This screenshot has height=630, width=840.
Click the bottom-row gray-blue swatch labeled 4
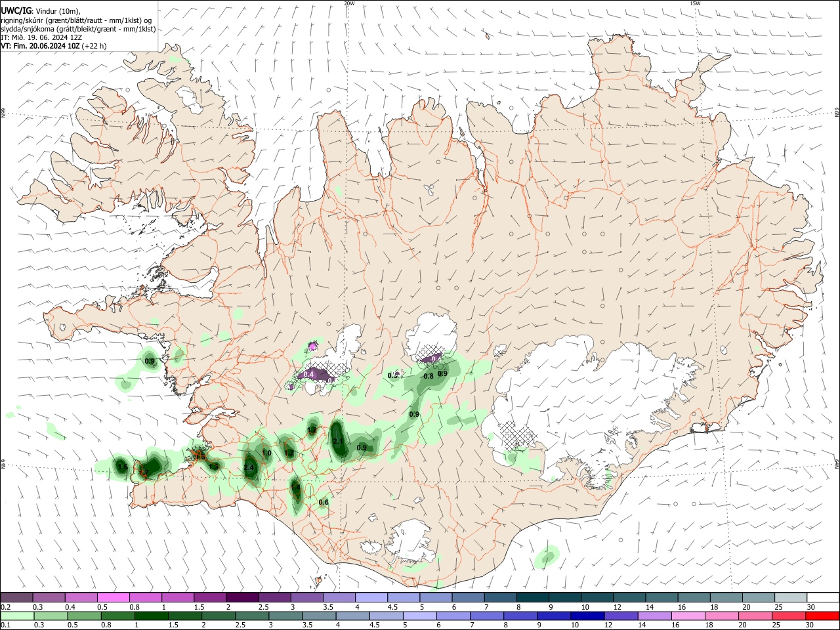point(352,616)
